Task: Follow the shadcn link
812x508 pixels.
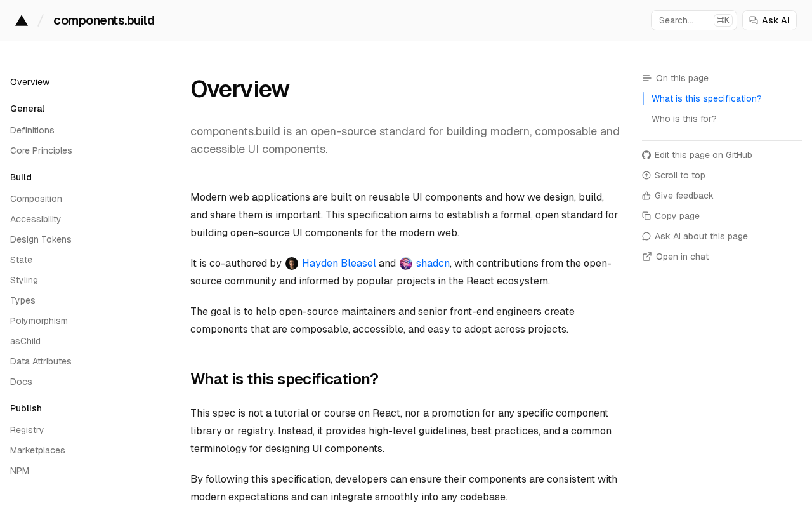Action: coord(433,264)
